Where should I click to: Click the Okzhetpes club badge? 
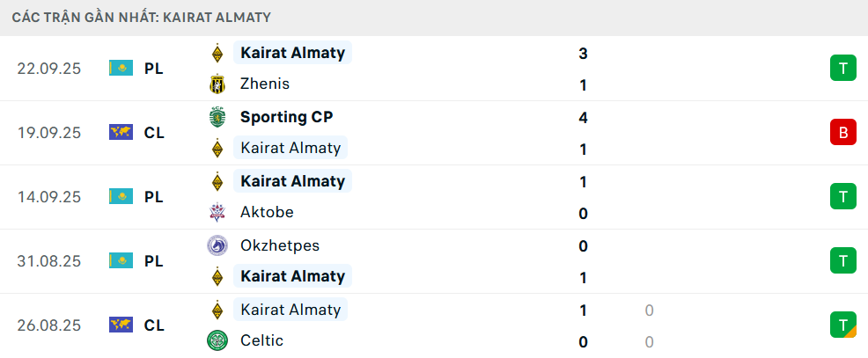217,245
